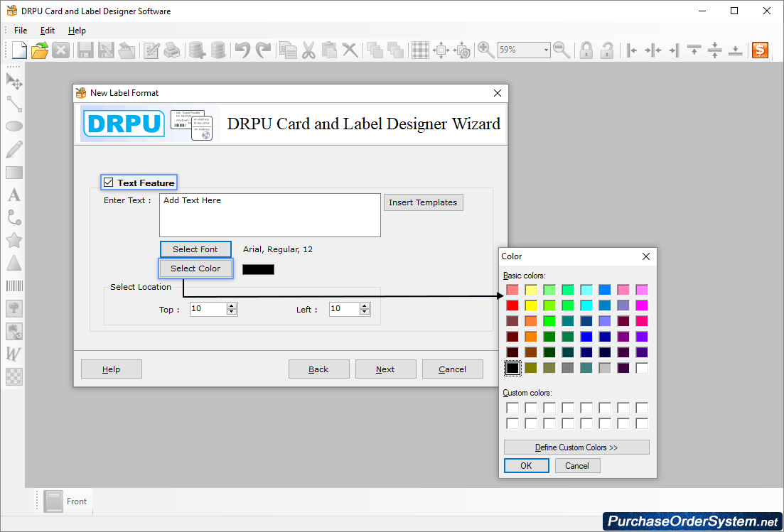Open file using the folder icon
This screenshot has width=784, height=532.
[40, 50]
